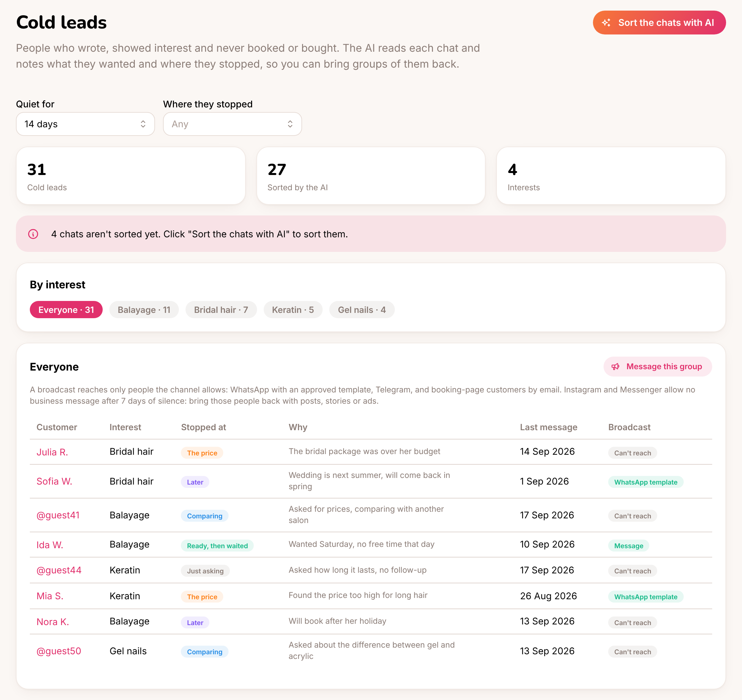This screenshot has width=742, height=700.
Task: Click the Customer column header
Action: point(57,427)
